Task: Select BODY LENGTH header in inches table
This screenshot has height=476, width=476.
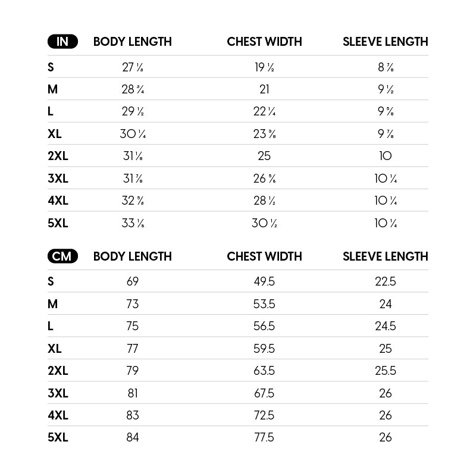Action: pyautogui.click(x=133, y=42)
